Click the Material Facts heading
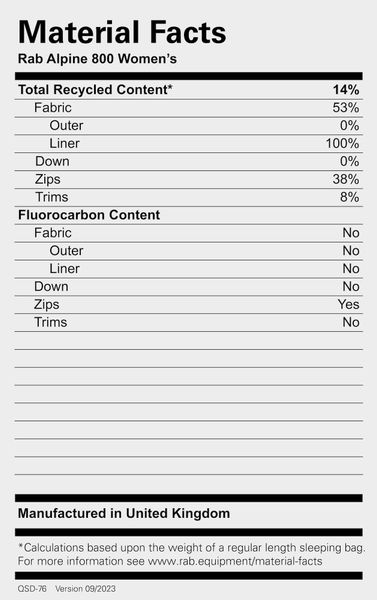The width and height of the screenshot is (377, 600). pyautogui.click(x=122, y=32)
